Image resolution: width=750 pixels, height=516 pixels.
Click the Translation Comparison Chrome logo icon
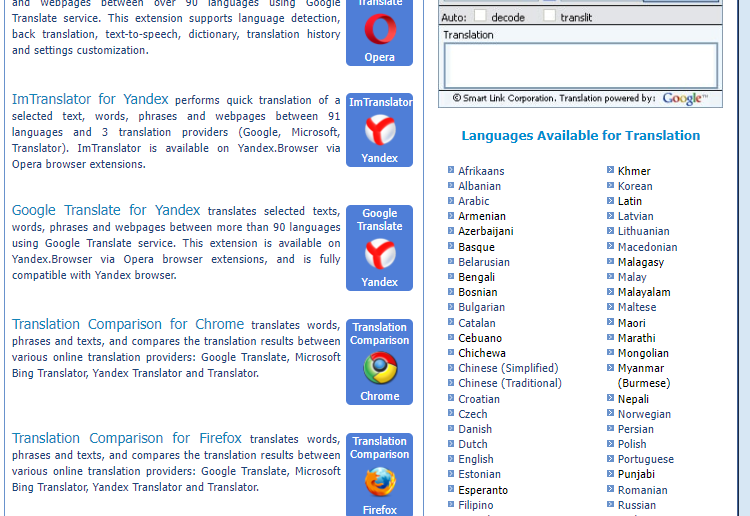coord(380,368)
